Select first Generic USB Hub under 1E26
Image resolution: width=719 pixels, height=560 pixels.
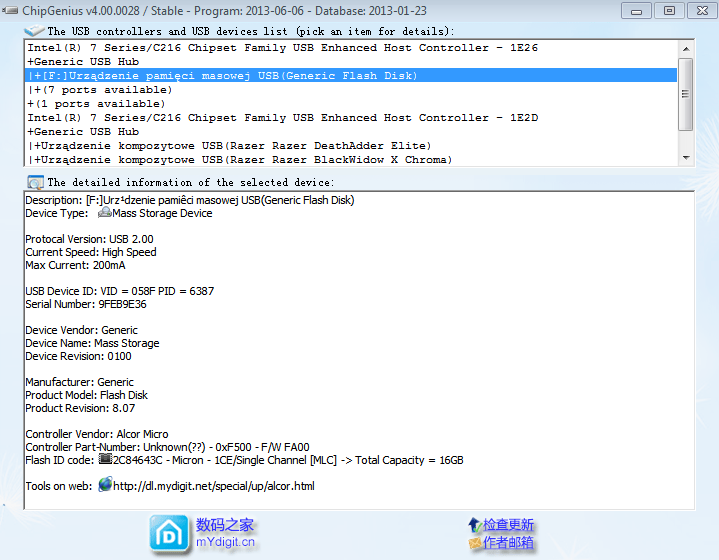pos(351,61)
